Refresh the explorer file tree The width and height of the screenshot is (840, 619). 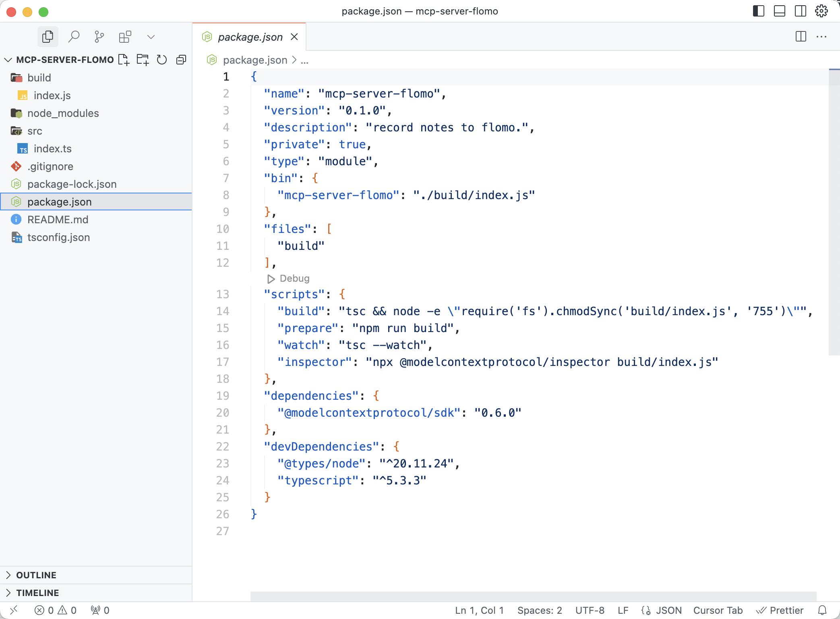[162, 60]
